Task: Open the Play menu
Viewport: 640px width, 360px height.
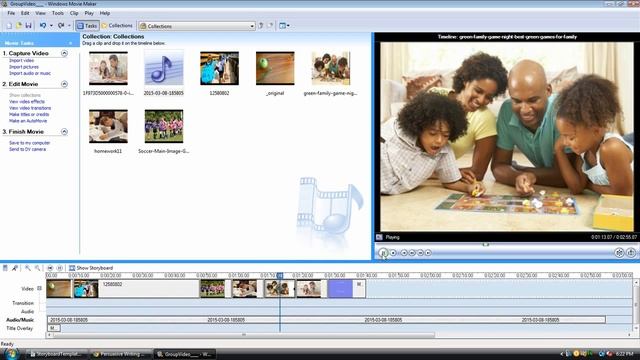Action: click(x=89, y=13)
